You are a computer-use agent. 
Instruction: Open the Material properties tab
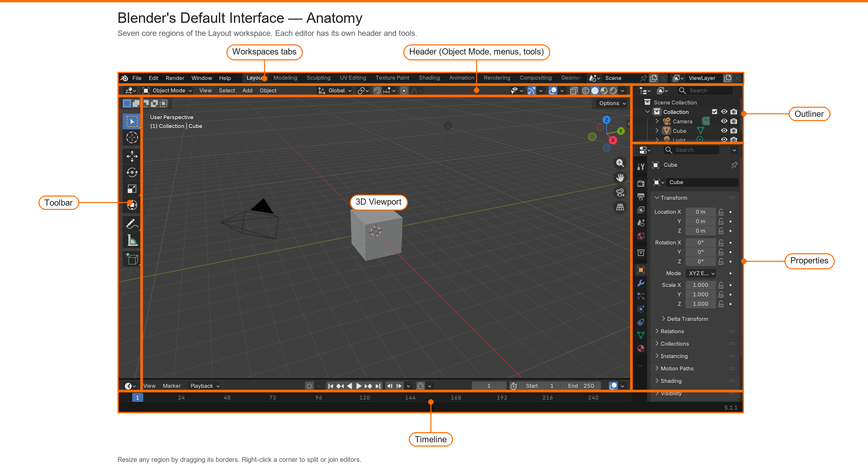click(x=641, y=348)
